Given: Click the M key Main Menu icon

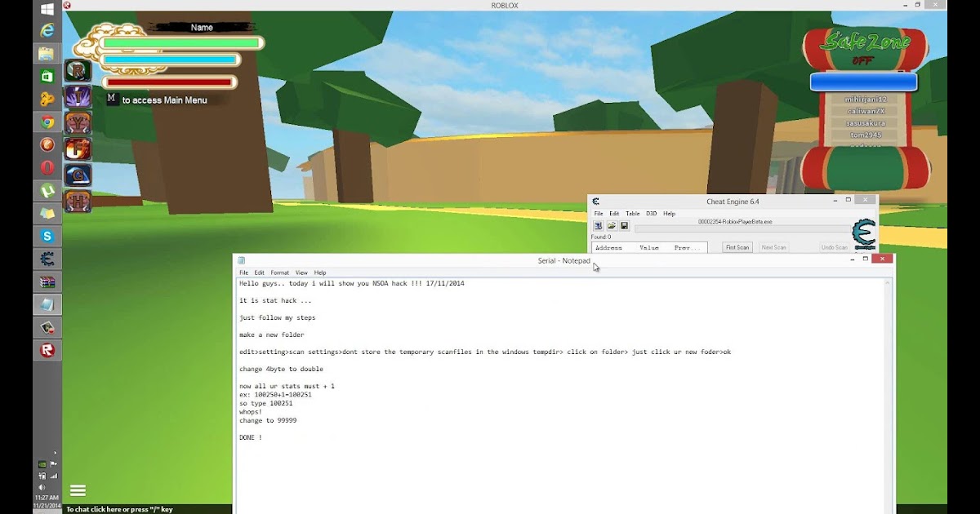Looking at the screenshot, I should (x=112, y=99).
